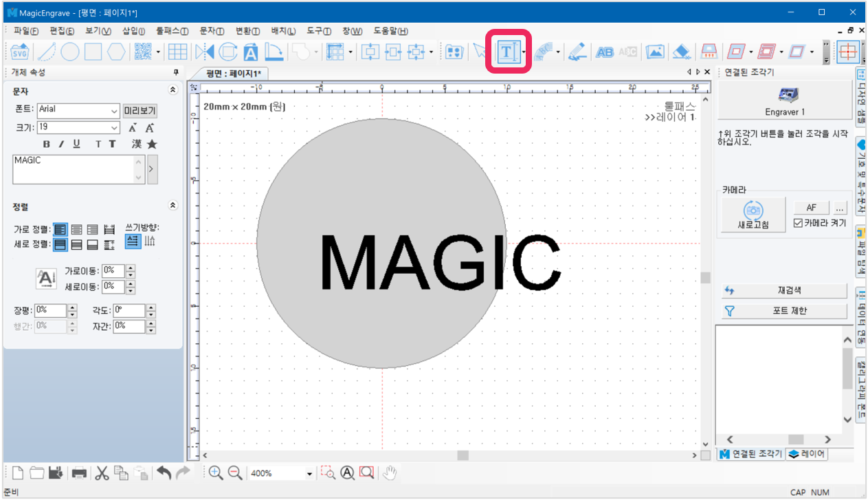
Task: Collapse the 문자 section
Action: [x=173, y=91]
